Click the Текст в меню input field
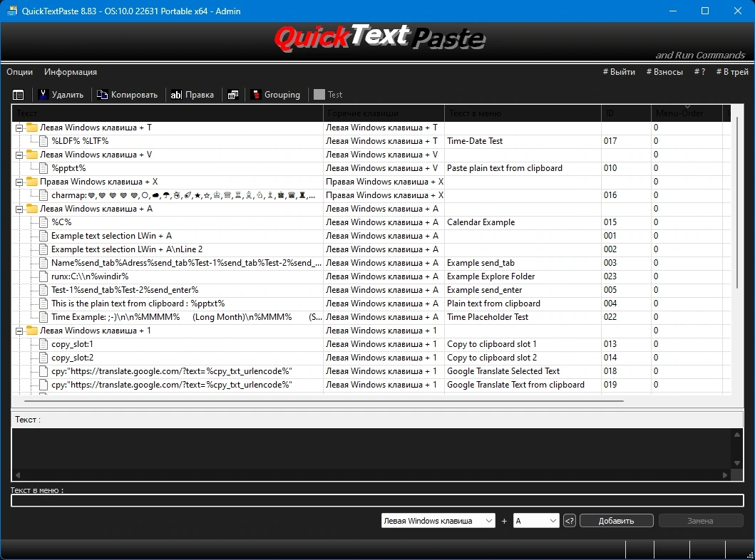 tap(377, 500)
